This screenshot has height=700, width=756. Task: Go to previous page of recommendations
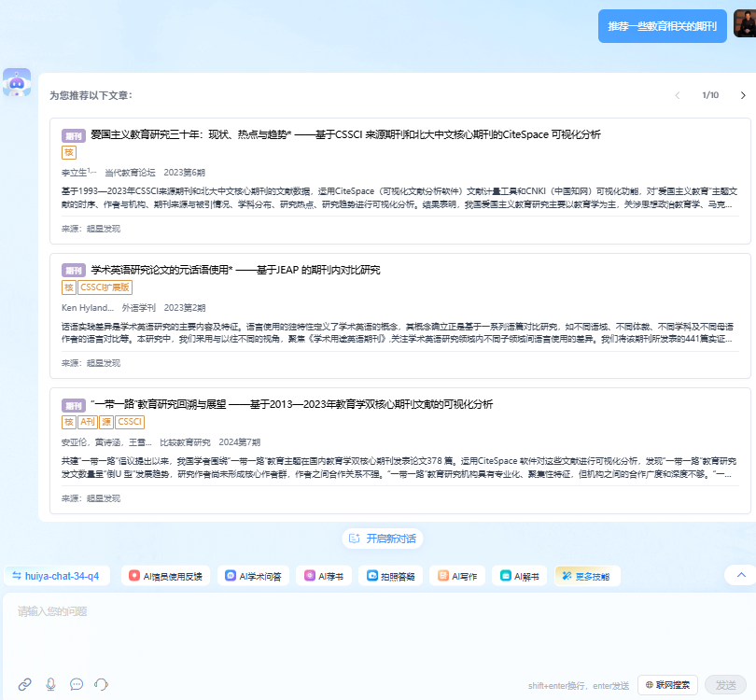pos(679,95)
